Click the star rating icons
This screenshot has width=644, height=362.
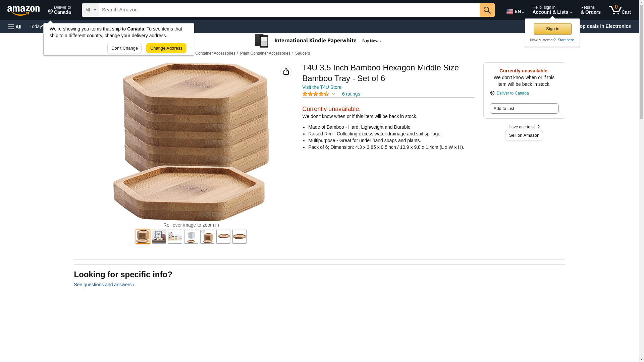(x=316, y=94)
